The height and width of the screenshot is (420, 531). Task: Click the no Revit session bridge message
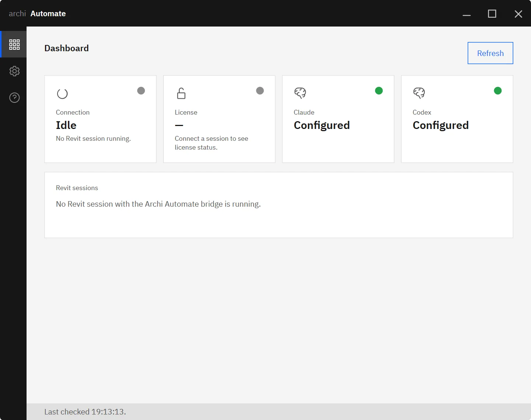pyautogui.click(x=158, y=204)
